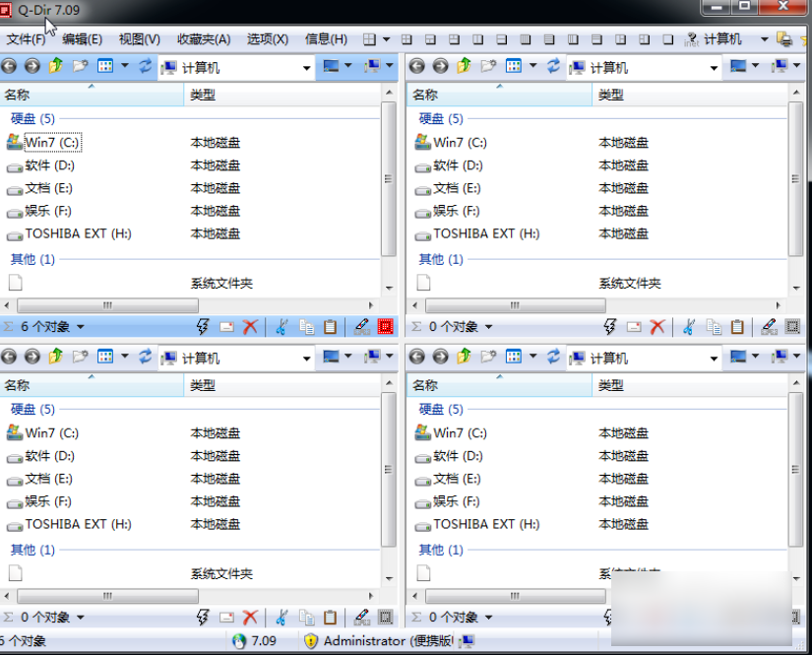Expand the 6 个对象 dropdown arrow
This screenshot has width=812, height=655.
[x=81, y=327]
